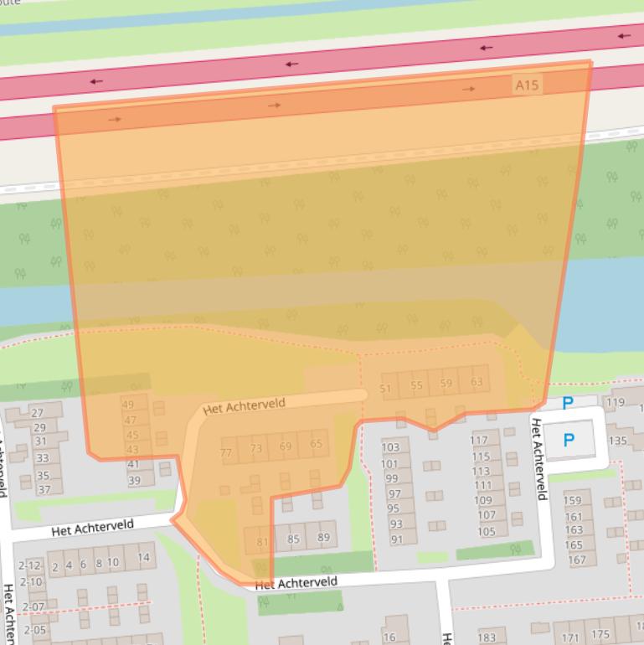
Task: Select house number 14
Action: [143, 557]
